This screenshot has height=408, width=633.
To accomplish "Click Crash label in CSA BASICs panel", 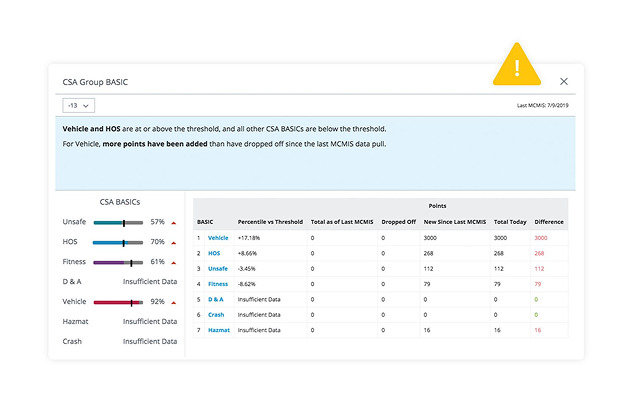I will click(72, 341).
